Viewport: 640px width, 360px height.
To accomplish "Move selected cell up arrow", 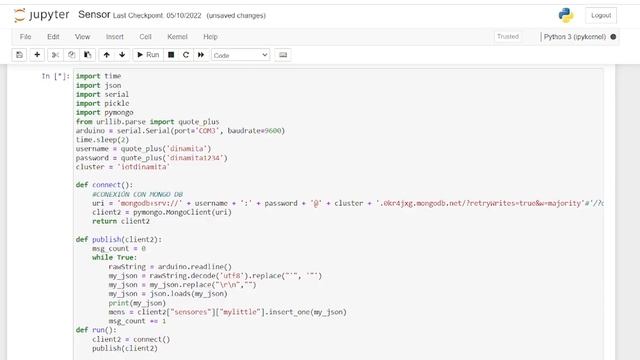I will [x=107, y=55].
